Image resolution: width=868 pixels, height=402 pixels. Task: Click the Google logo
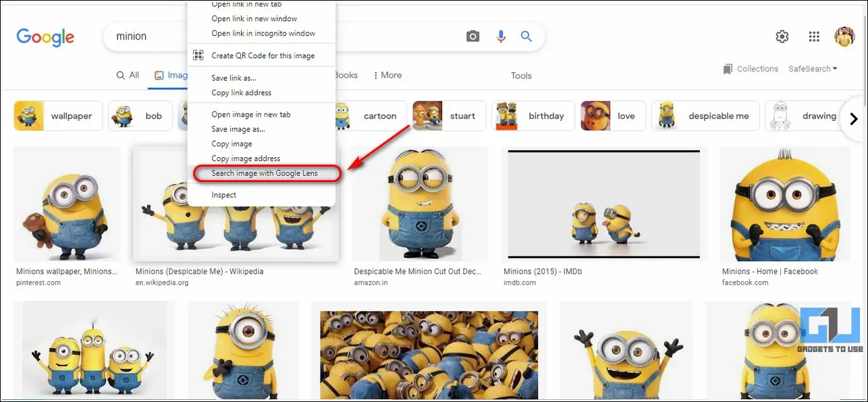click(45, 38)
